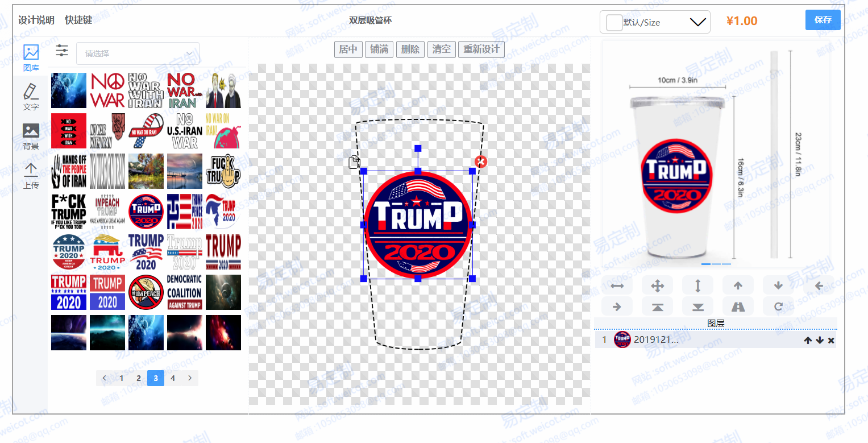Select the IMPEACH TRUMP thumbnail

pyautogui.click(x=107, y=212)
